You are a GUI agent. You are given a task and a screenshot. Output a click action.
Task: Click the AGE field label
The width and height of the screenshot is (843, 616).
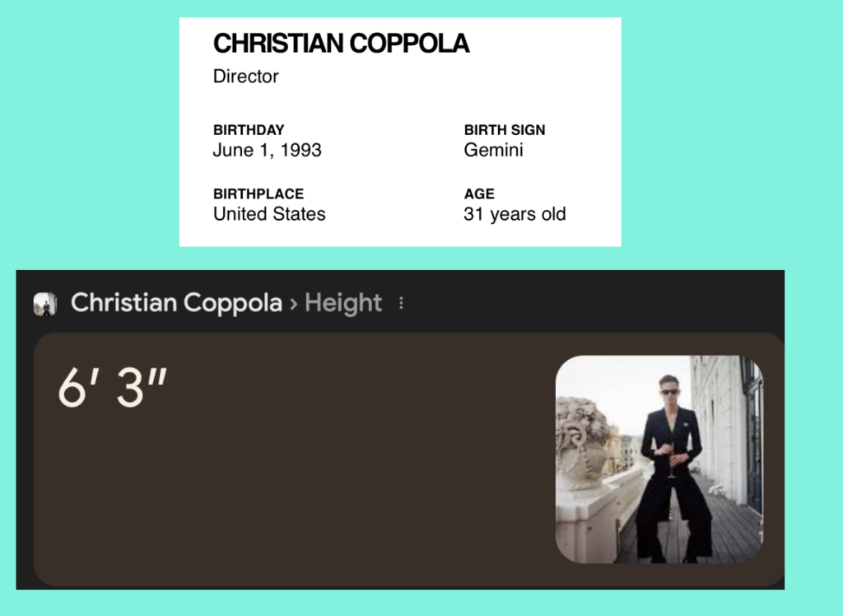point(478,194)
